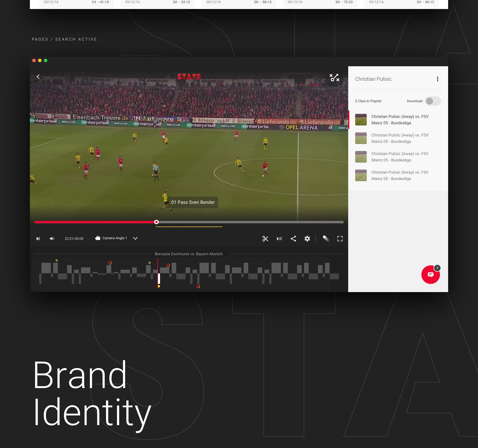
Task: Click the ':01 Pass Sven Bender' event tooltip
Action: coord(193,202)
